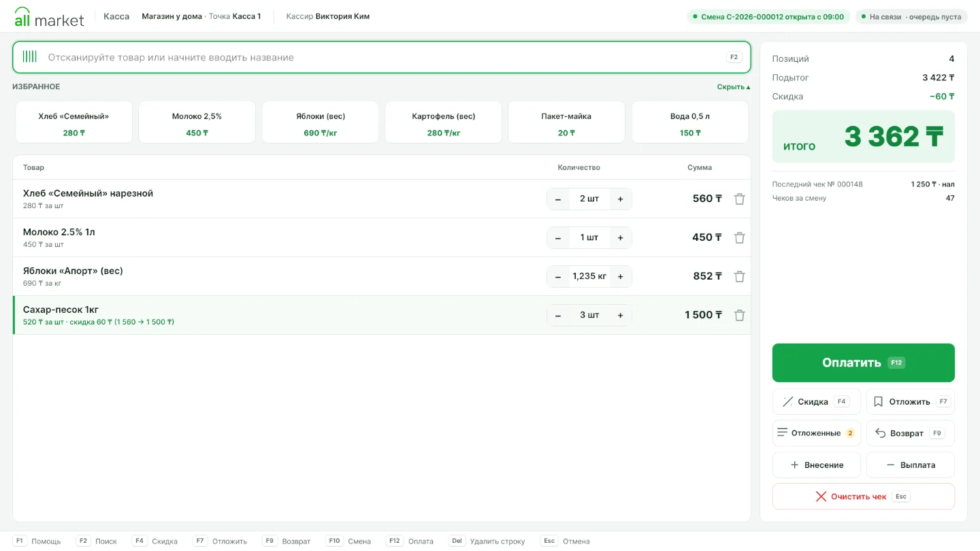Add favorite Хлеб «Семейный» 280 ₸

click(74, 122)
